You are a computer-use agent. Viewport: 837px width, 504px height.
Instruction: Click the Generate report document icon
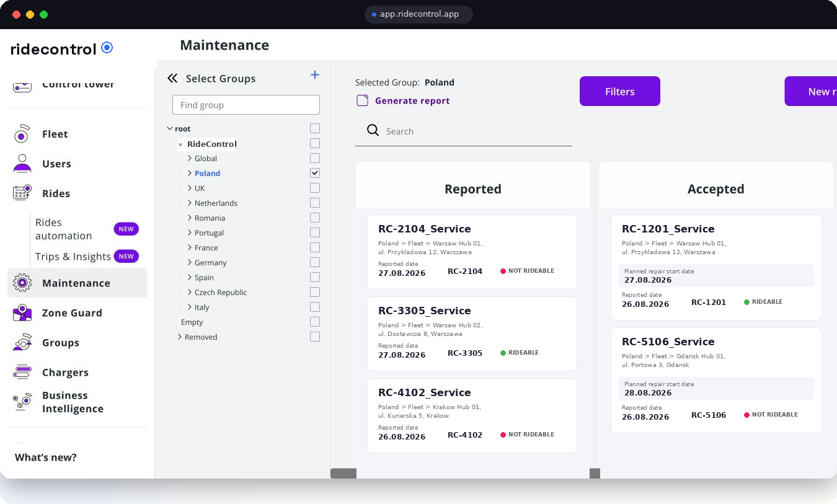[363, 100]
